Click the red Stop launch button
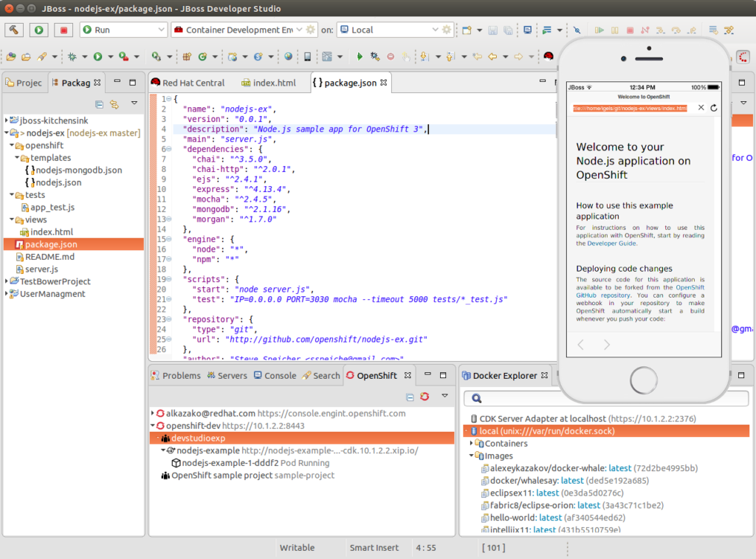The image size is (756, 559). [x=63, y=30]
